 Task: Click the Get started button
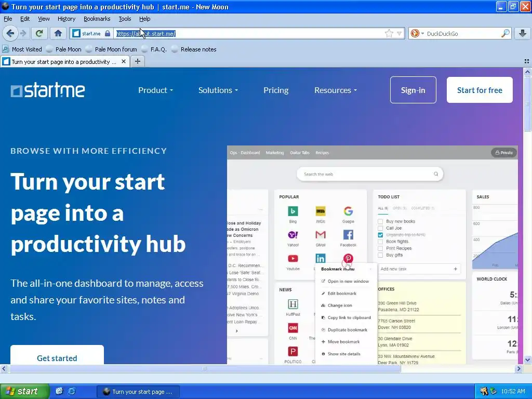click(x=57, y=355)
